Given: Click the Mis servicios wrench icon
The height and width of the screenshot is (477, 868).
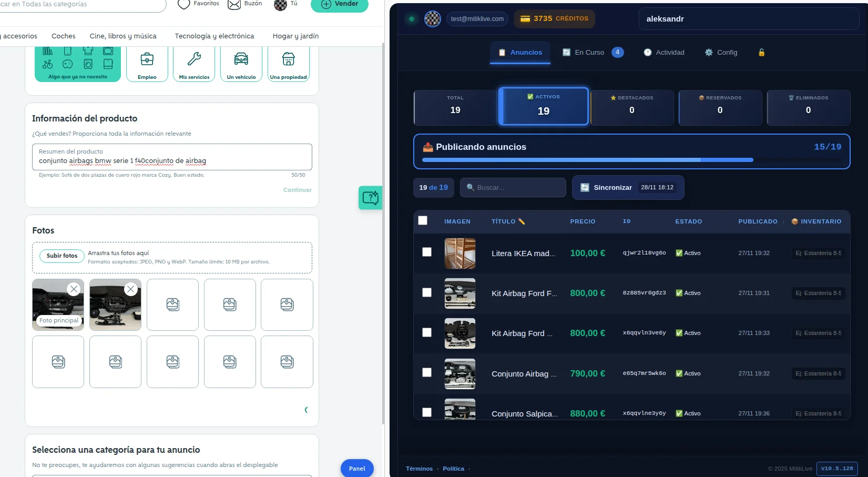Looking at the screenshot, I should pos(194,59).
